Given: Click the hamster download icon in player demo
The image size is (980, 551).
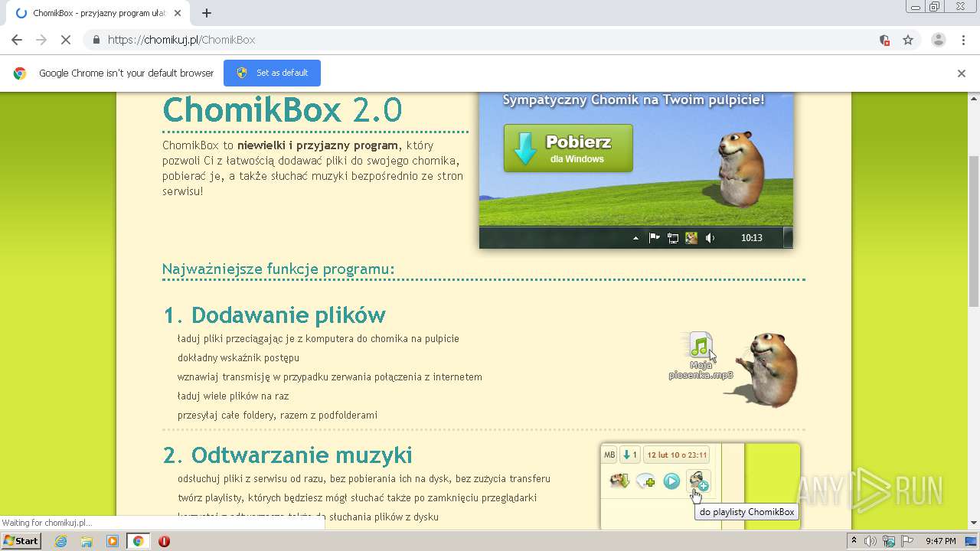Looking at the screenshot, I should coord(619,481).
